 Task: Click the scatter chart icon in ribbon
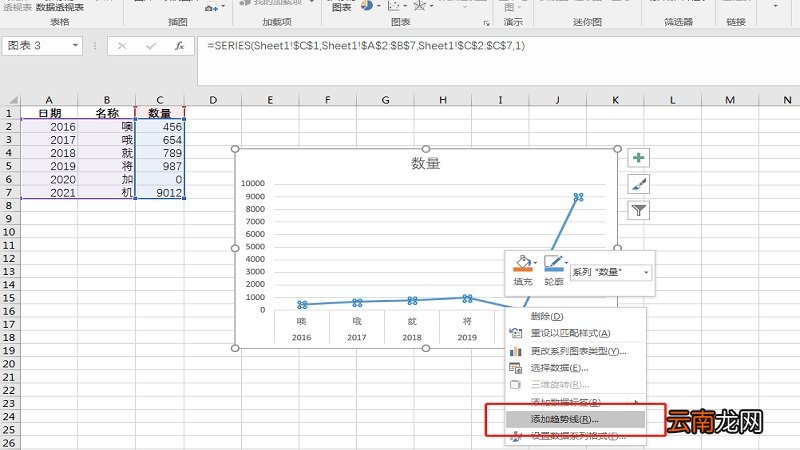[x=393, y=6]
